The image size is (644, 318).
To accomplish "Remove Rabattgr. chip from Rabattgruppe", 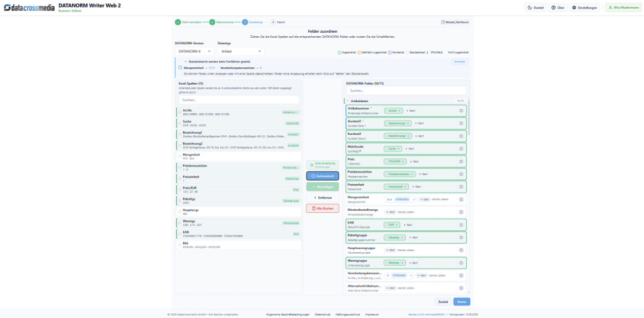I will point(402,237).
